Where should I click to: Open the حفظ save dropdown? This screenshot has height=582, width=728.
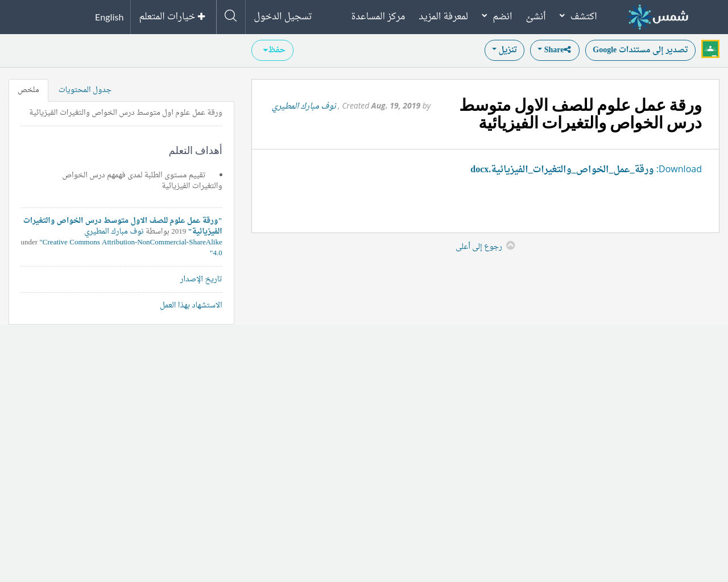click(x=272, y=50)
